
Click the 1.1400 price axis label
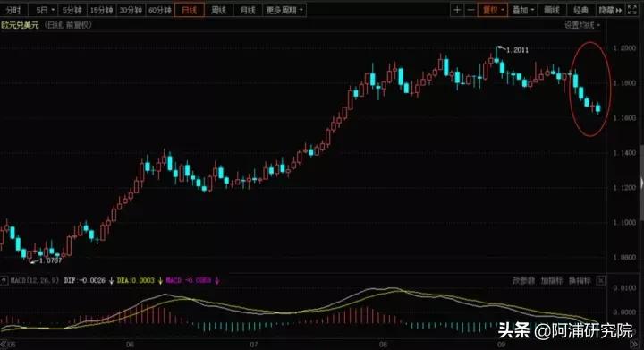[624, 153]
